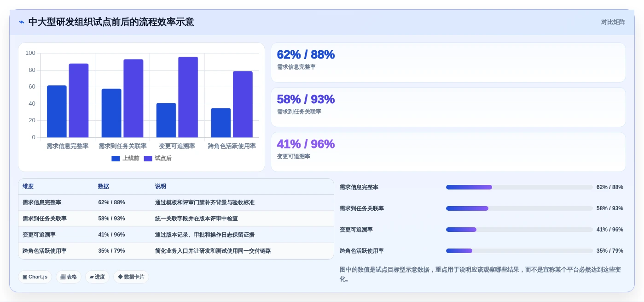The width and height of the screenshot is (644, 302).
Task: Click the 数据卡片 tag chip
Action: point(131,277)
